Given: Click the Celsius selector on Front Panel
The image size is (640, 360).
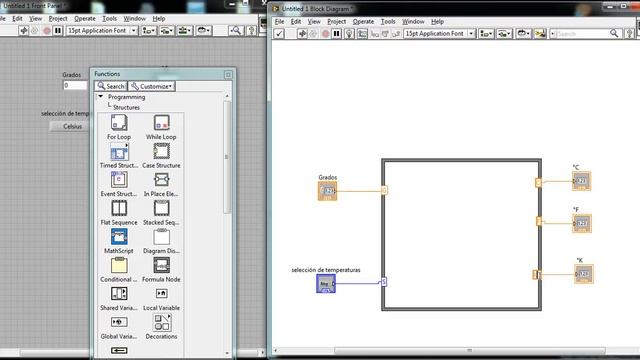Looking at the screenshot, I should point(70,127).
